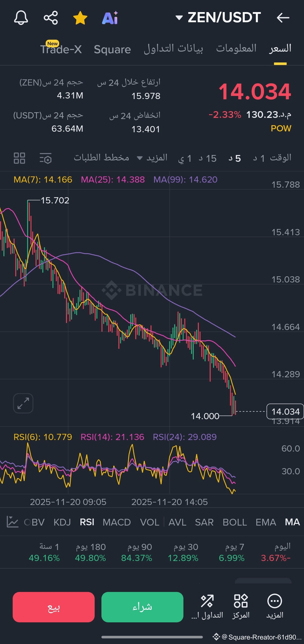
Task: Tap the share icon
Action: 51,18
